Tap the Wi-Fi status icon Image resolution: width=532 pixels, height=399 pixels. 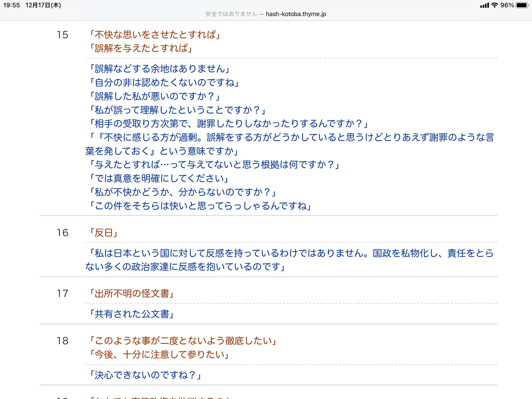pyautogui.click(x=495, y=5)
